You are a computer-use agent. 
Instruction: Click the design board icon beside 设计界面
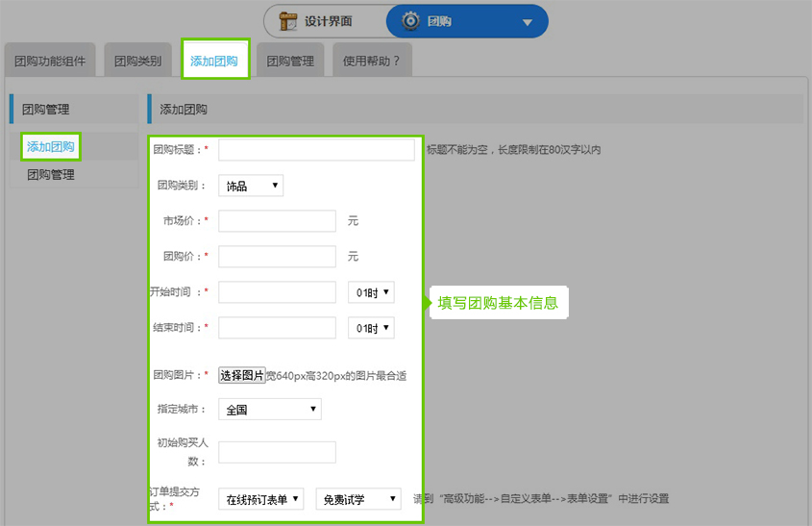288,21
